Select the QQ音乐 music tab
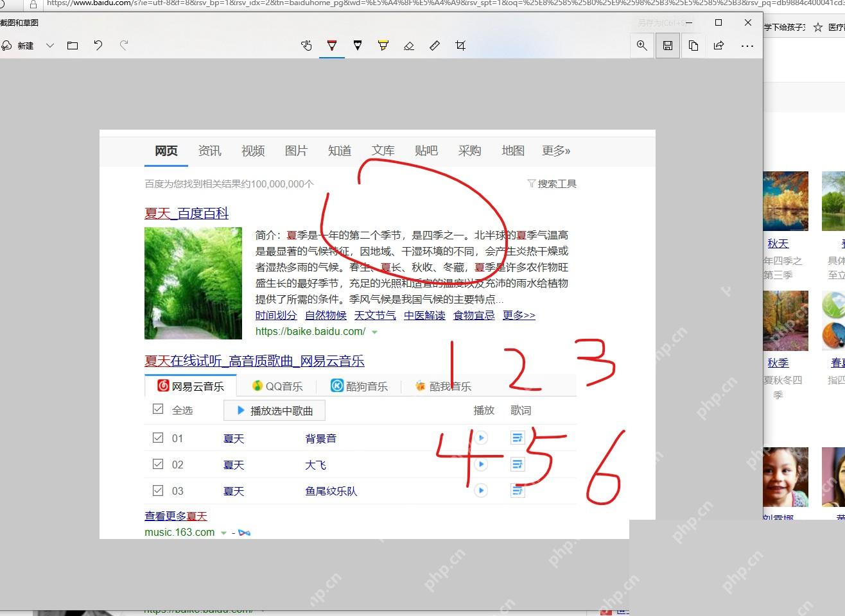Screen dimensions: 845x616 (277, 386)
